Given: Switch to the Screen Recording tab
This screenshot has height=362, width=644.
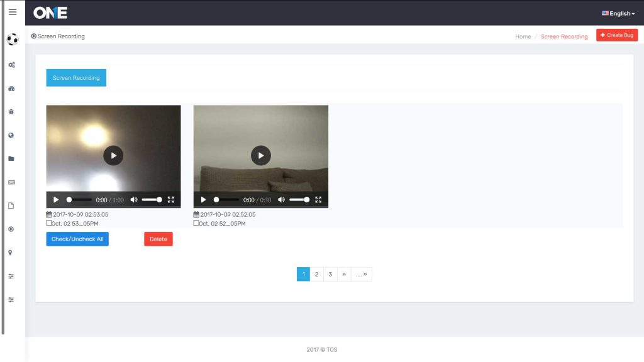Looking at the screenshot, I should [x=75, y=77].
